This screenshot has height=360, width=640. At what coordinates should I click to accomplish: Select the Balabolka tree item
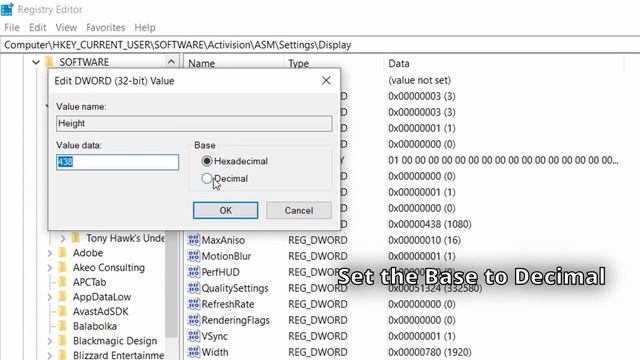pyautogui.click(x=95, y=326)
